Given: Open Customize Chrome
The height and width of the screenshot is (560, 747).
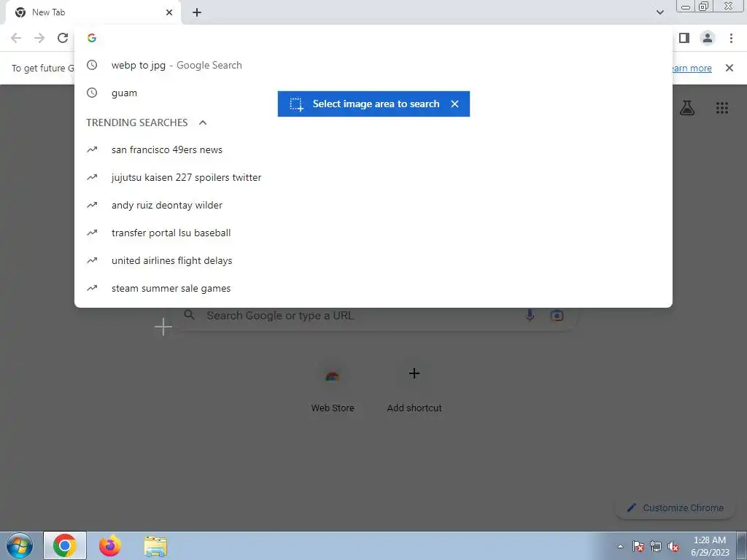Looking at the screenshot, I should pos(676,508).
